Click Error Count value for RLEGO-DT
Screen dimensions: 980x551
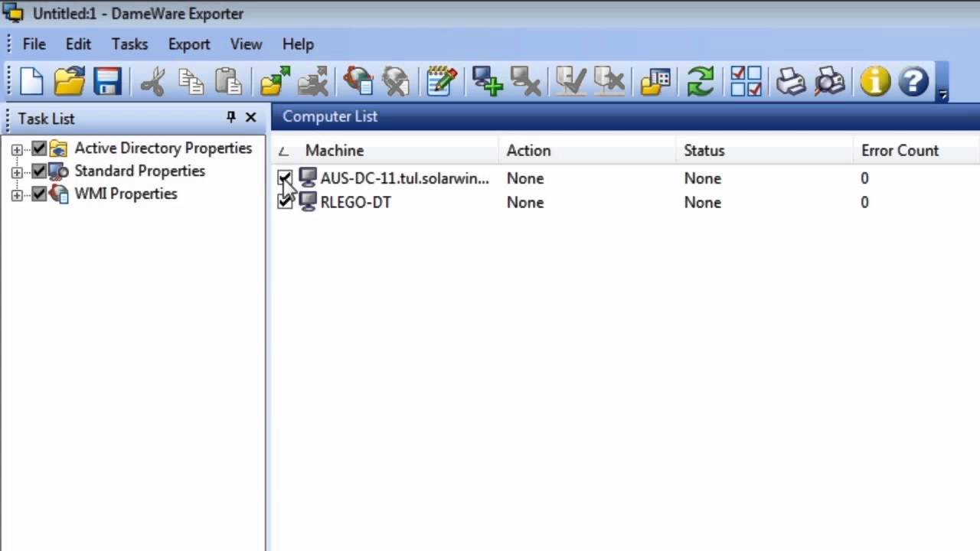(864, 202)
